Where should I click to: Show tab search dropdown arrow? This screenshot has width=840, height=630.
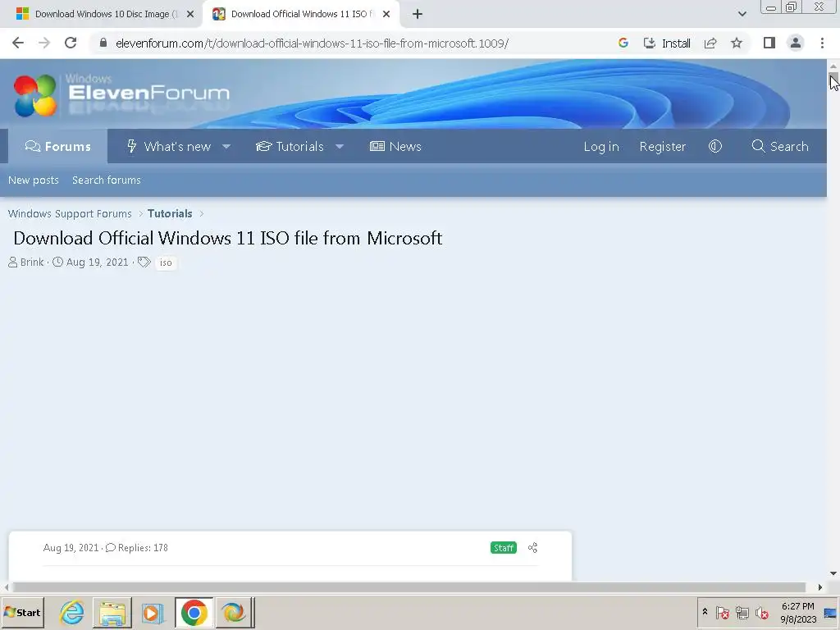click(x=742, y=14)
